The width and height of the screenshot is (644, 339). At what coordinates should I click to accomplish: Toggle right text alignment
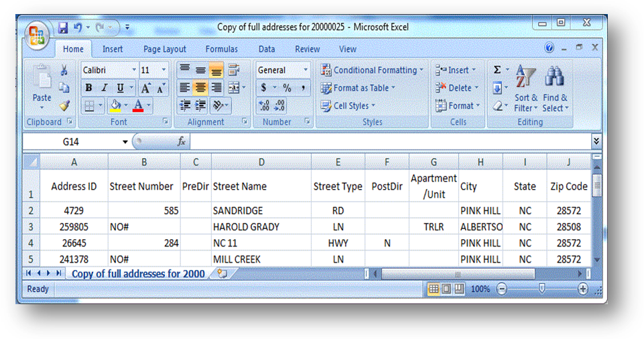coord(216,87)
